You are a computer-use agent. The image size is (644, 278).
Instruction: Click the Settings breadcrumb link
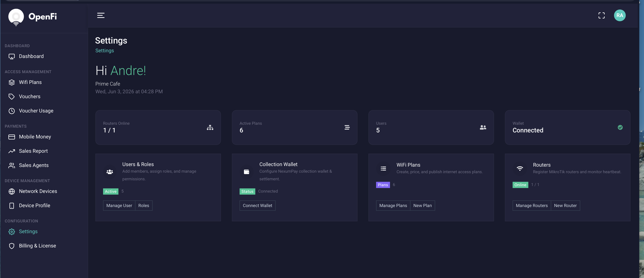click(105, 50)
